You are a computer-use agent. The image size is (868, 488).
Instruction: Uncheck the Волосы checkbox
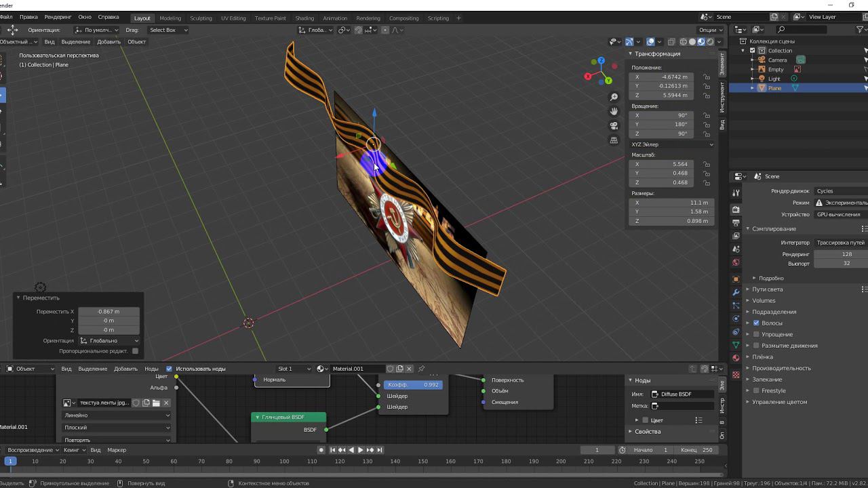tap(756, 323)
